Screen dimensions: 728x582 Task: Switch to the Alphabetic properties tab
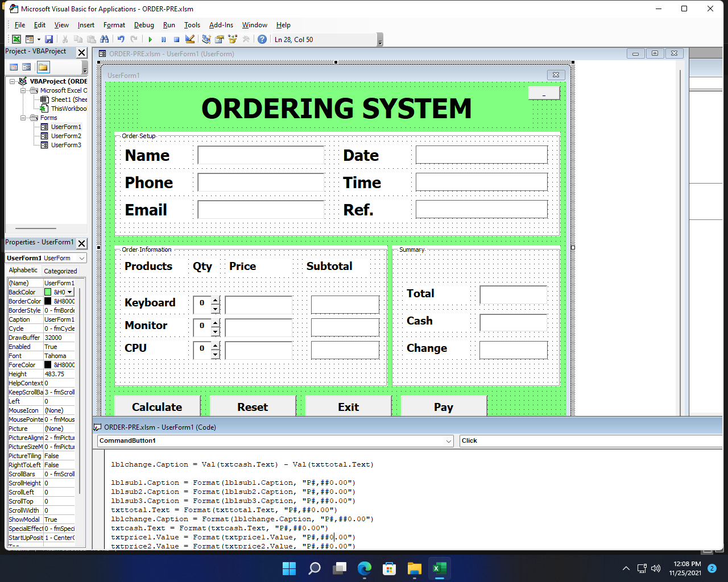tap(23, 271)
